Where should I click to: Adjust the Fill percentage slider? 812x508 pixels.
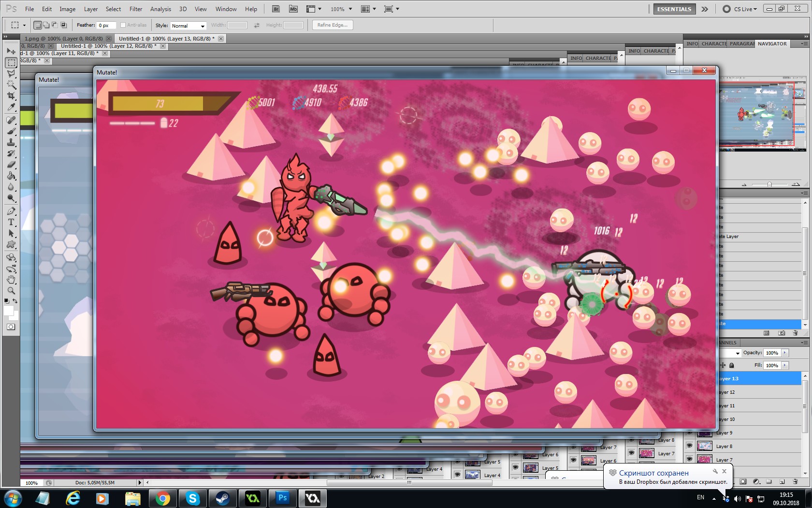[x=785, y=365]
